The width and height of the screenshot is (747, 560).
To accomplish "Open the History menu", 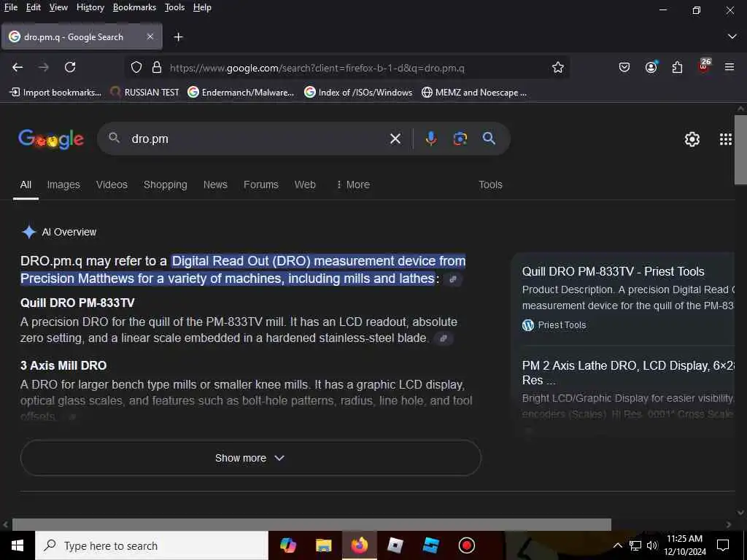I will coord(90,7).
